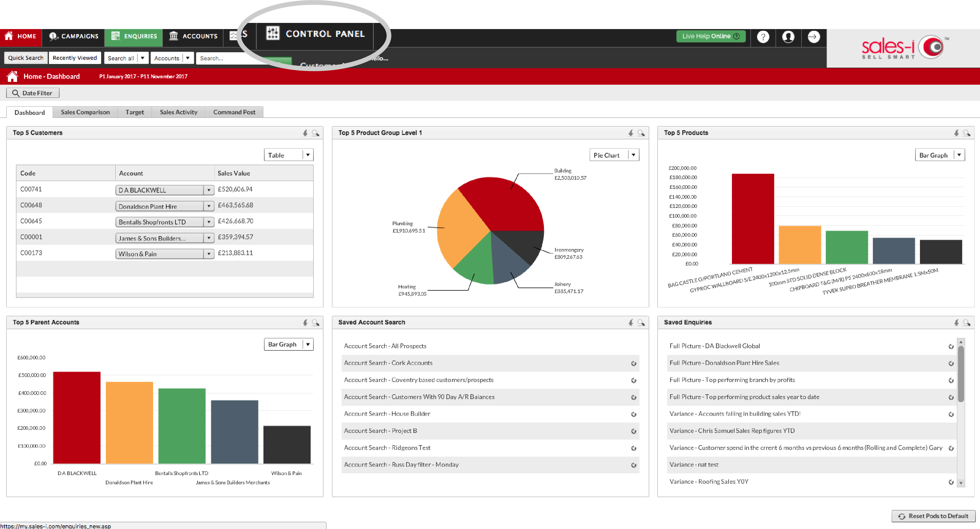This screenshot has height=529, width=980.
Task: Open Bar Graph dropdown in Top 5 Products
Action: [940, 155]
